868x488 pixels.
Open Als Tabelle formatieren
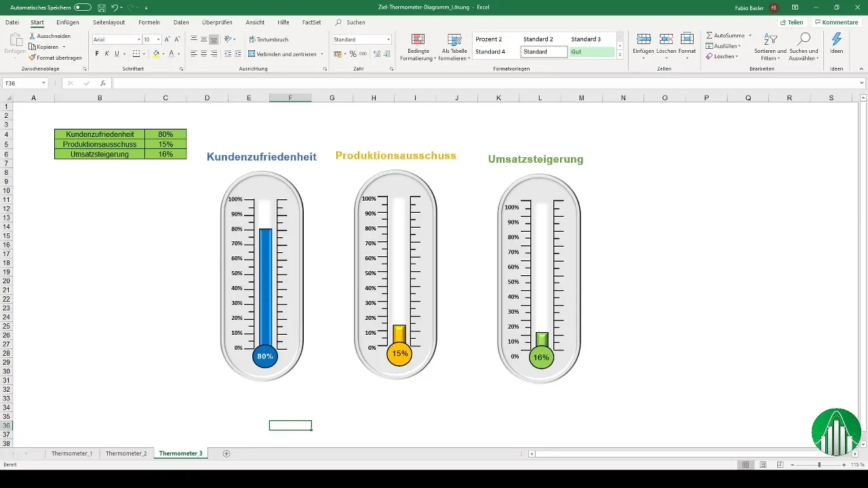point(454,47)
